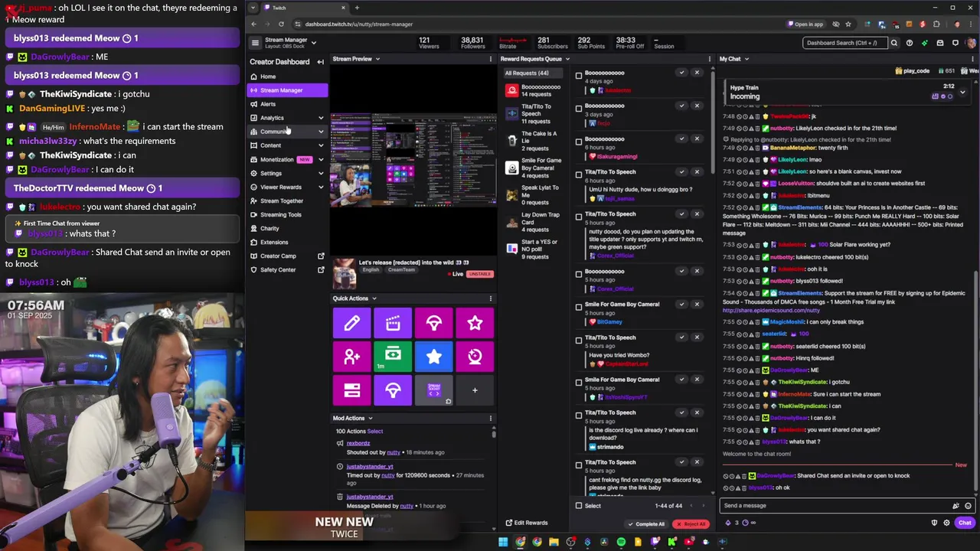Click the green sparkle icon in dashboard header

925,43
